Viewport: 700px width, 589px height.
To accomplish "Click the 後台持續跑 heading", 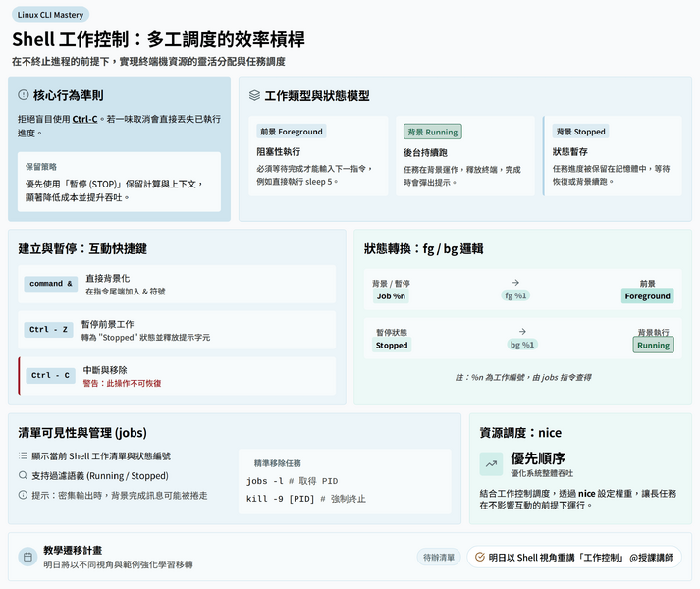I will (425, 153).
